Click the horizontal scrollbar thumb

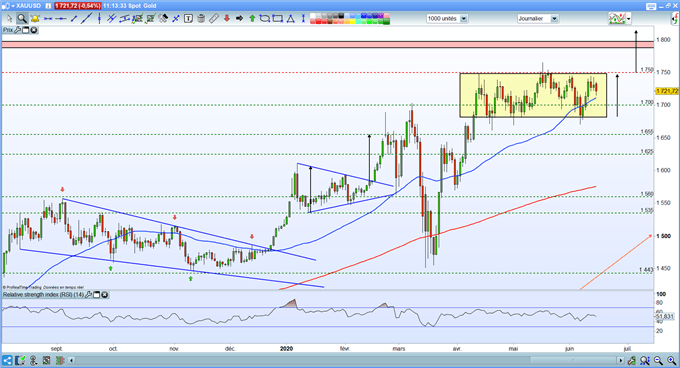coord(573,360)
